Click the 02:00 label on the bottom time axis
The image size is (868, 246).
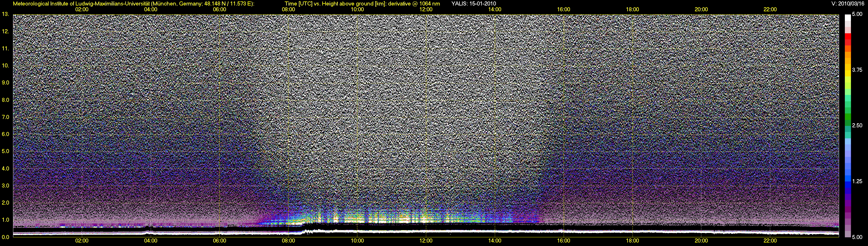[x=82, y=241]
